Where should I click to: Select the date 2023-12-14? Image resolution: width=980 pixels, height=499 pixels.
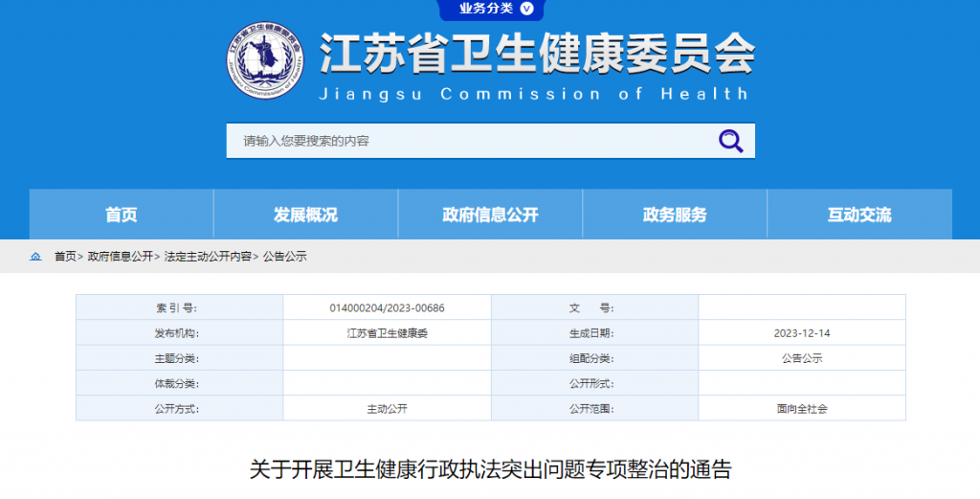pos(802,333)
